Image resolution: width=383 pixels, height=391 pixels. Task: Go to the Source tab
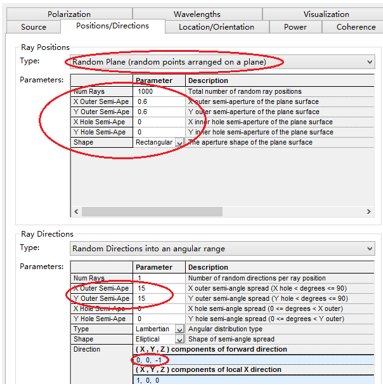pyautogui.click(x=33, y=27)
